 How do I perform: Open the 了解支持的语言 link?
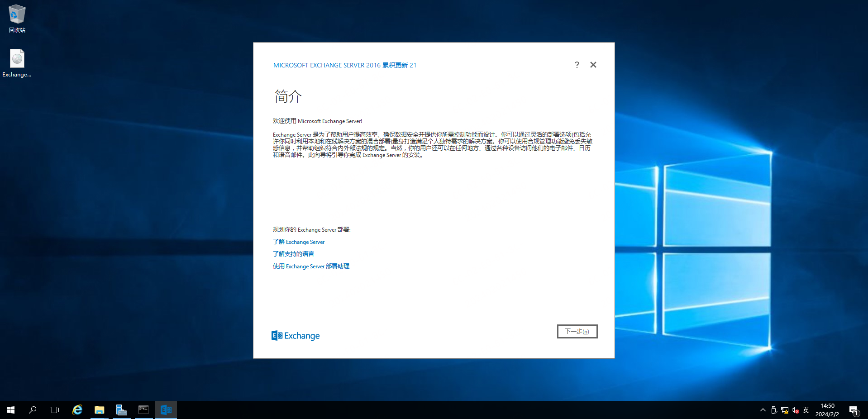(293, 254)
